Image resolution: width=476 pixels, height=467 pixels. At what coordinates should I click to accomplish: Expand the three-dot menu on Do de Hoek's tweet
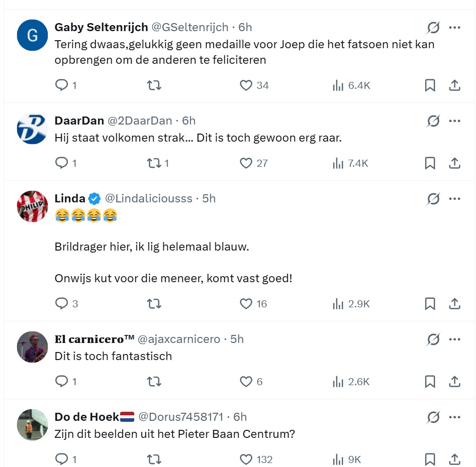(x=455, y=417)
